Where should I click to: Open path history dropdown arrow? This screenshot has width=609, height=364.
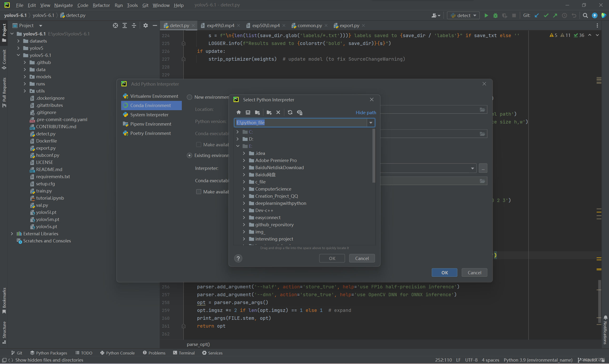pyautogui.click(x=371, y=123)
